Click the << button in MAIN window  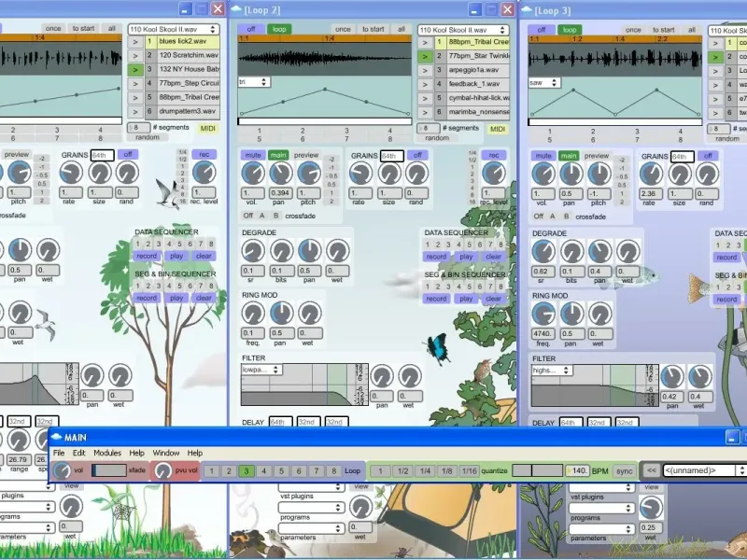point(651,470)
